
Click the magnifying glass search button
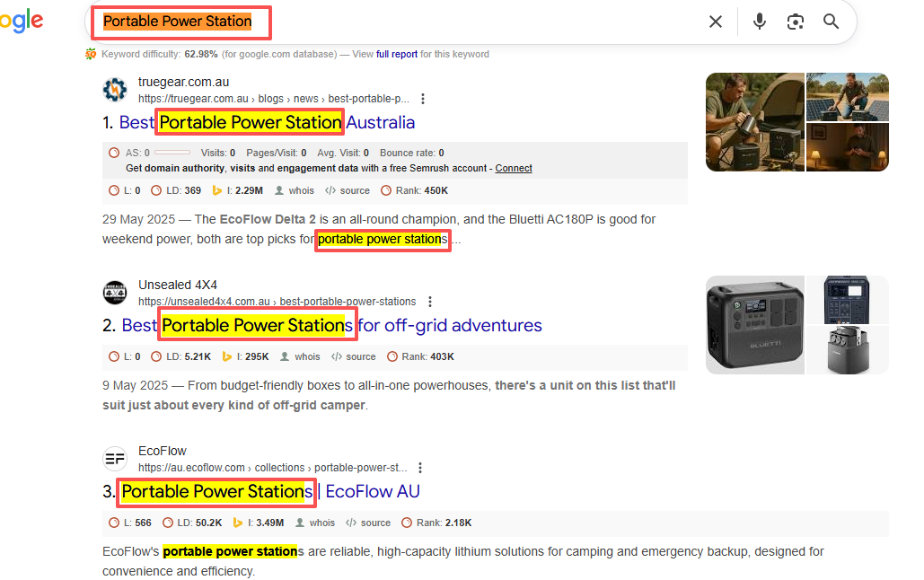coord(832,22)
